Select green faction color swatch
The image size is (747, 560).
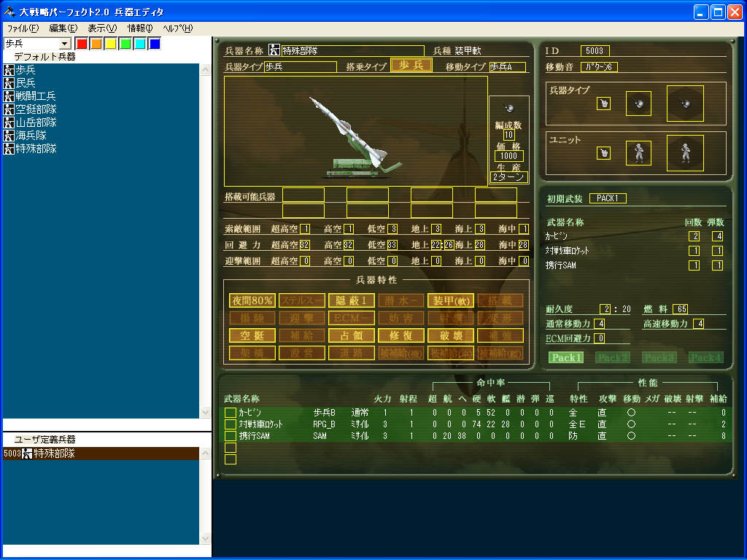125,44
